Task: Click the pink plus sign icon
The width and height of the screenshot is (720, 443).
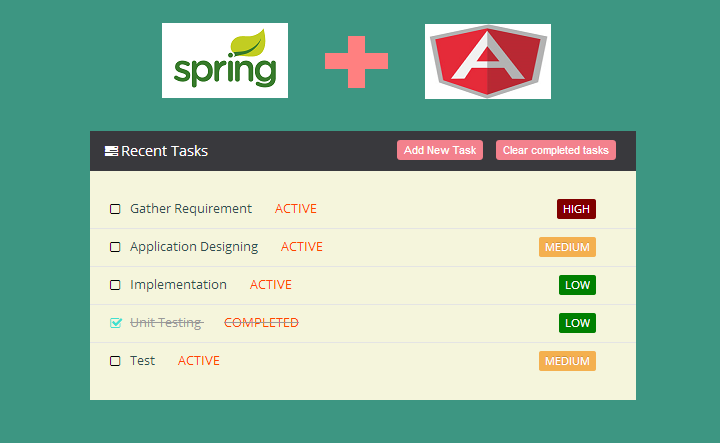Action: coord(356,62)
